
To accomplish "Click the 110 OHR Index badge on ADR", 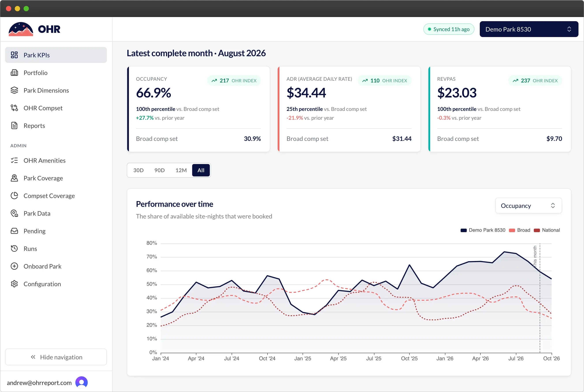I will pos(385,80).
